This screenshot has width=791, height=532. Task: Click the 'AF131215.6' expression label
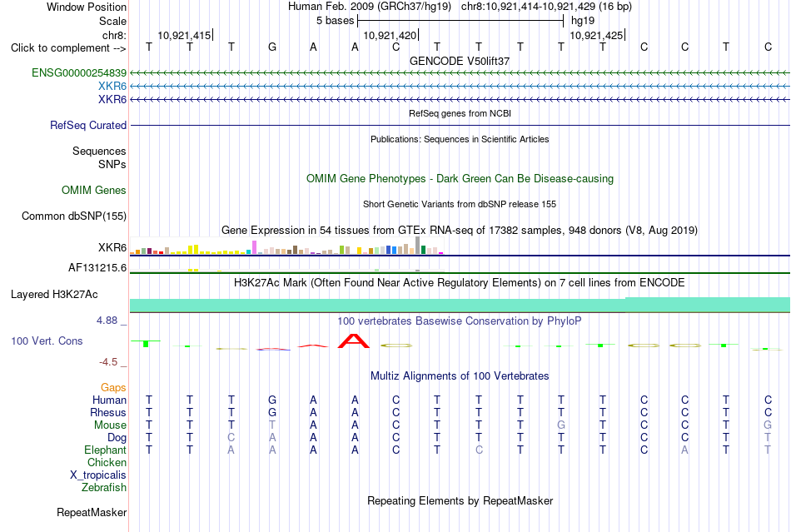[97, 268]
